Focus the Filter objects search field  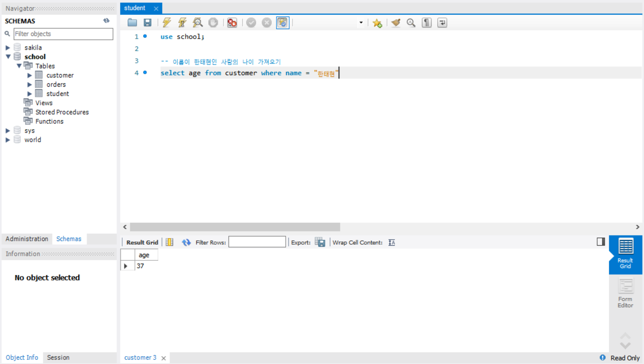click(63, 34)
